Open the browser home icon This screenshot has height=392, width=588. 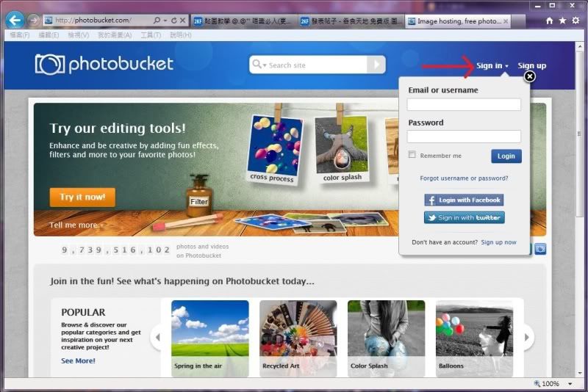(x=549, y=21)
